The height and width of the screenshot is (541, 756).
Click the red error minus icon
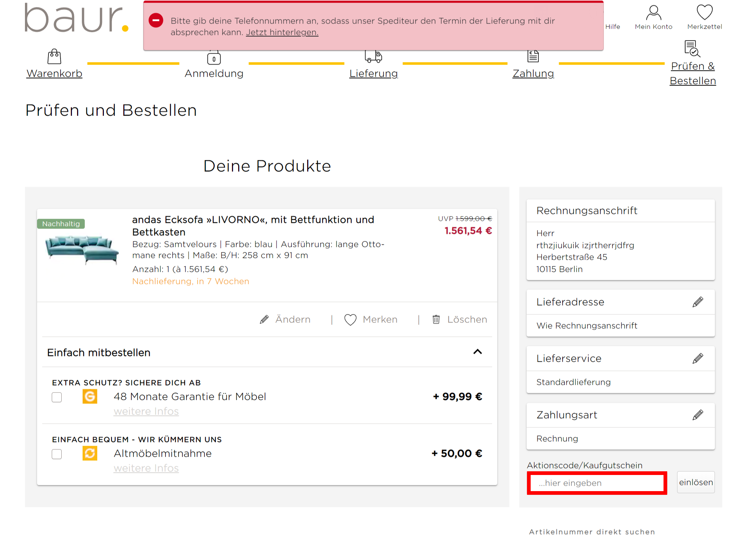point(156,20)
